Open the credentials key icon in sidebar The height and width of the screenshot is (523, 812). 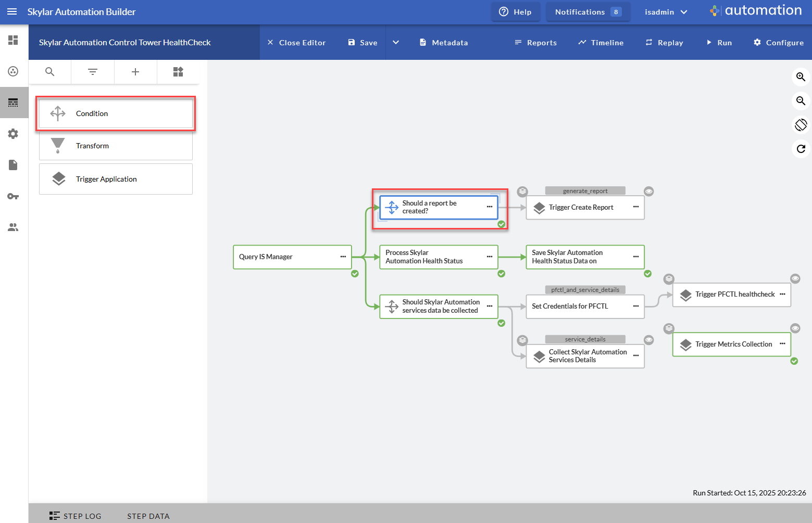(13, 196)
